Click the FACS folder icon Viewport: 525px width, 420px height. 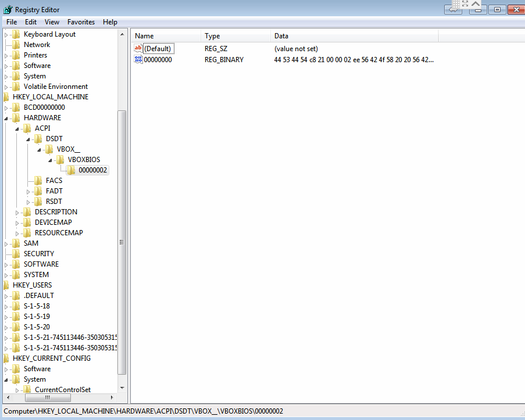(x=38, y=181)
